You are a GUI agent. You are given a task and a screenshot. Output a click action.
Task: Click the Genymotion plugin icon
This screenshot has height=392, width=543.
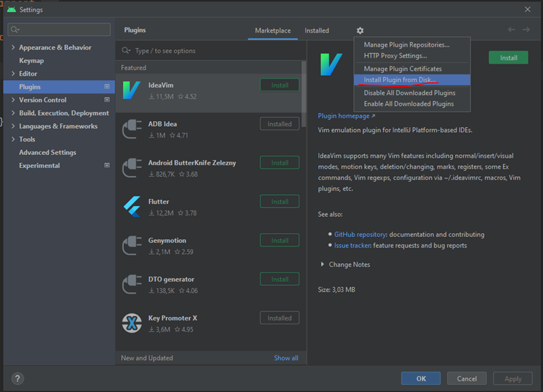pos(131,246)
